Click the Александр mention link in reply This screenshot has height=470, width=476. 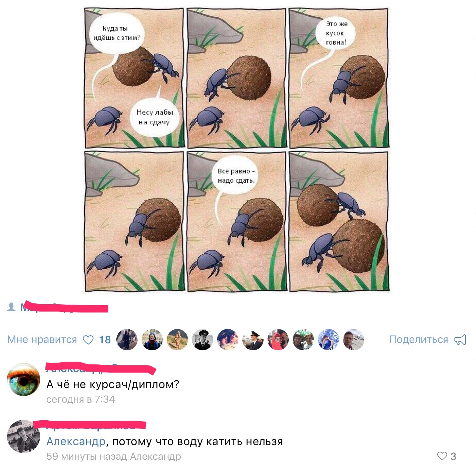point(76,441)
